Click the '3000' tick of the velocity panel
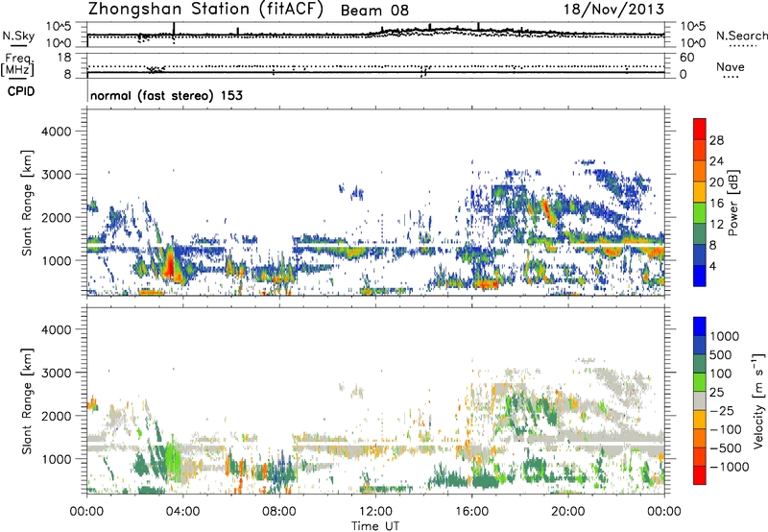This screenshot has width=768, height=532. tap(57, 373)
